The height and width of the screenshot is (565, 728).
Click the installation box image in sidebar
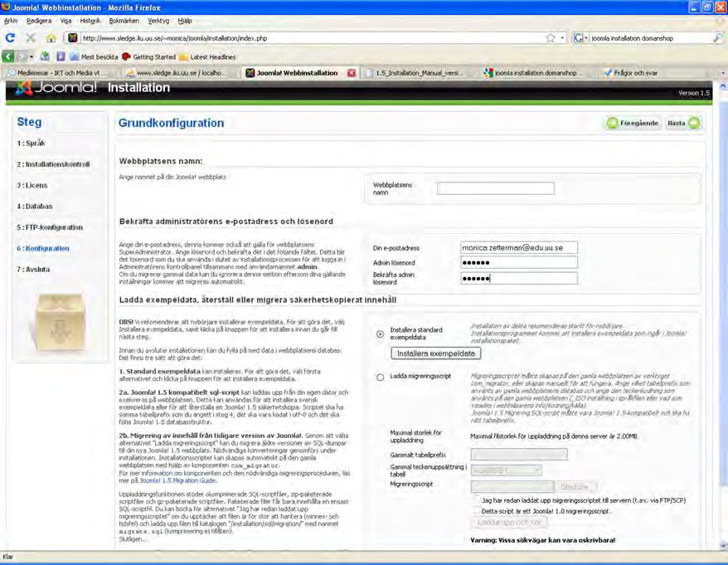coord(60,322)
